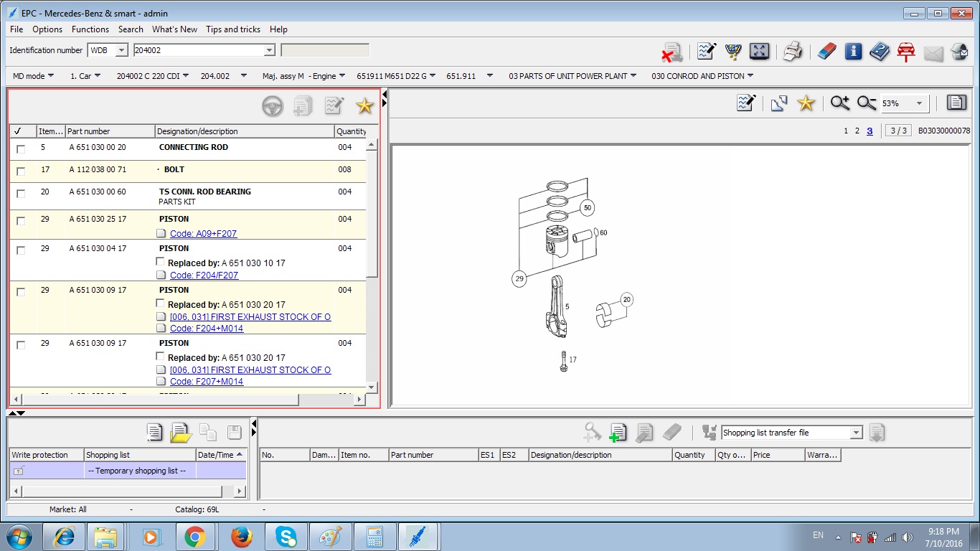Click the printer icon in top toolbar
The width and height of the screenshot is (980, 551).
point(792,52)
